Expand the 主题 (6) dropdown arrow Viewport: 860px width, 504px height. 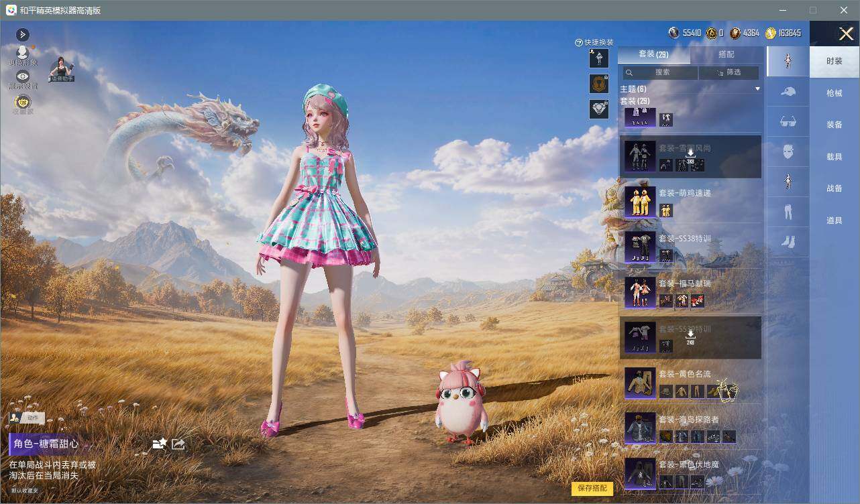[x=757, y=89]
